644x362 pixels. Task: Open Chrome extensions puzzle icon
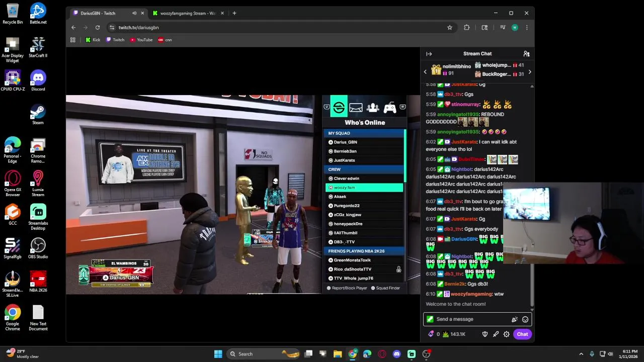pyautogui.click(x=466, y=28)
